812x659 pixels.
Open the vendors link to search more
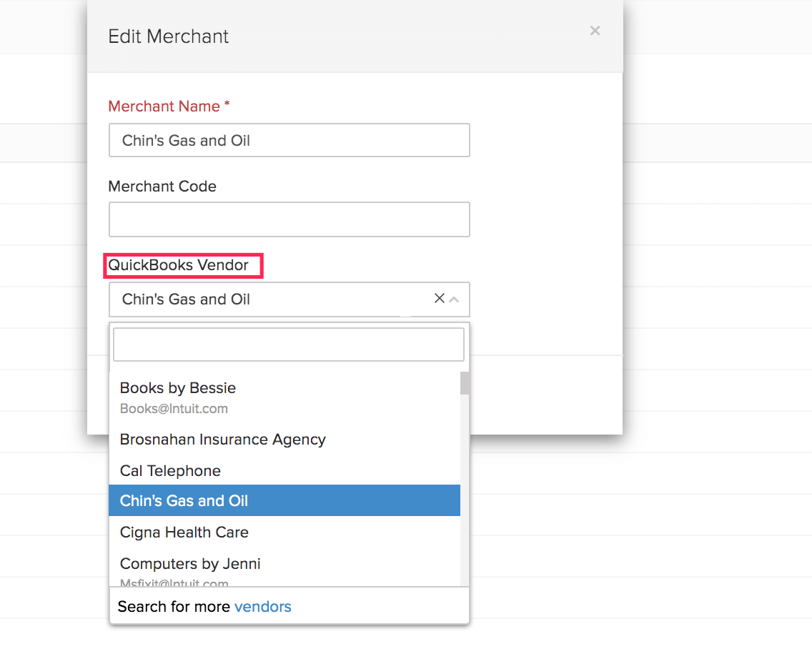tap(263, 607)
